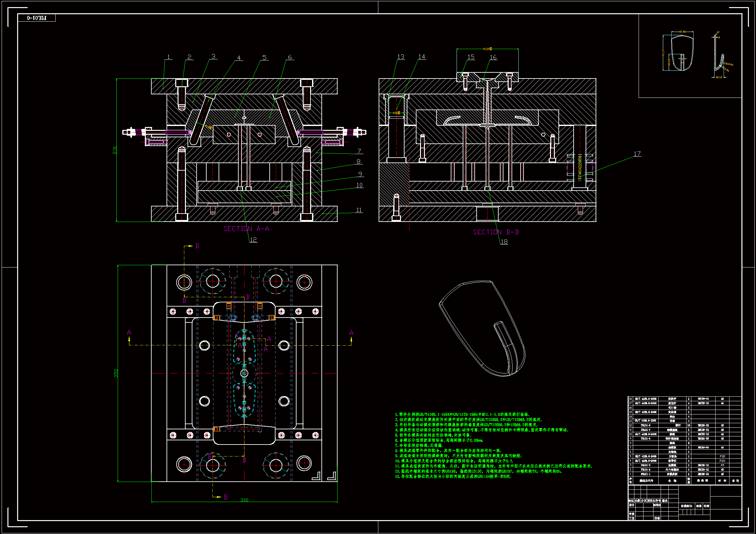The image size is (756, 534).
Task: Click part balloon number 18
Action: click(x=504, y=242)
